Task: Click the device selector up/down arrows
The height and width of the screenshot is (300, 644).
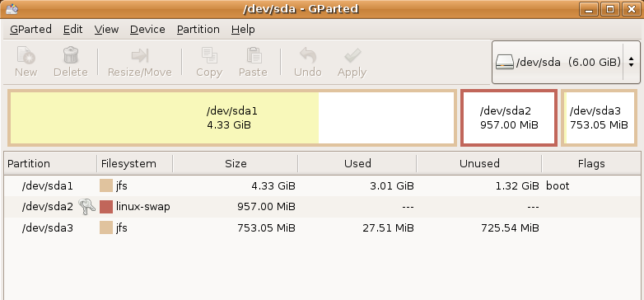Action: point(632,63)
